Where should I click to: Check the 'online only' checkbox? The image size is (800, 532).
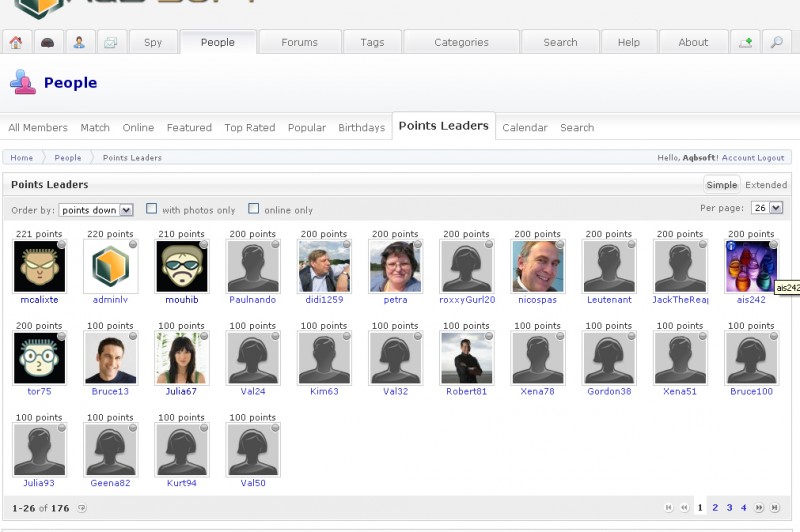click(254, 209)
